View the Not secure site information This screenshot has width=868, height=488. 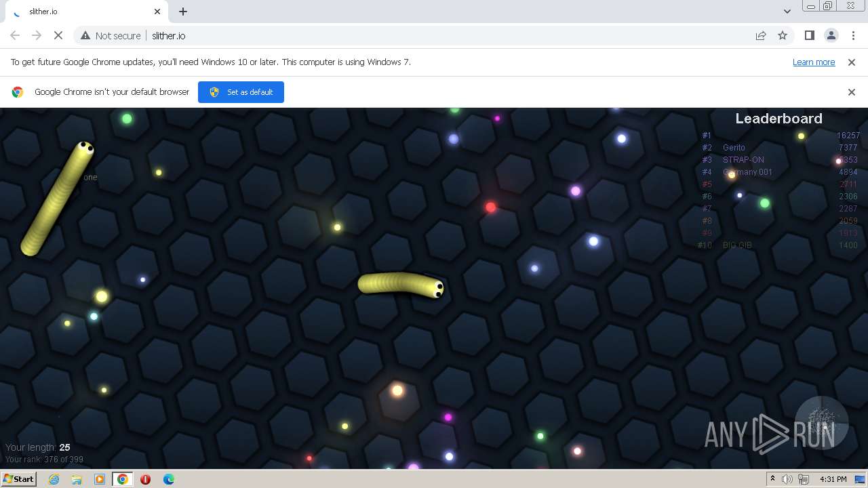(111, 35)
